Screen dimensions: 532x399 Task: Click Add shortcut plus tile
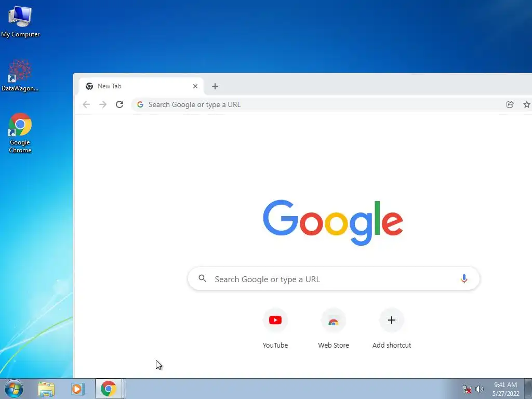pyautogui.click(x=392, y=328)
